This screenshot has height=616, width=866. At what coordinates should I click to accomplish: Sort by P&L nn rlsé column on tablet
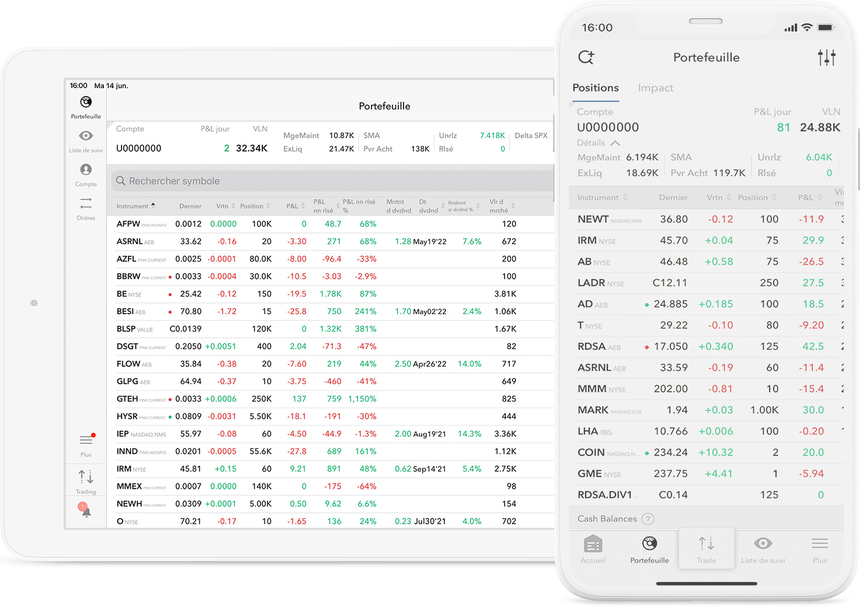tap(326, 206)
